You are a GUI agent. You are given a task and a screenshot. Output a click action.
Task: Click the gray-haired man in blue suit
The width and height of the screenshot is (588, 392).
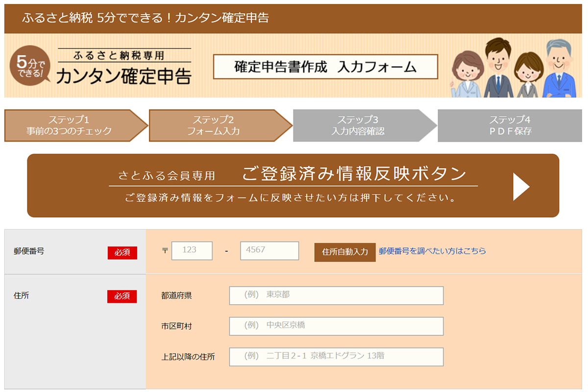click(x=558, y=69)
